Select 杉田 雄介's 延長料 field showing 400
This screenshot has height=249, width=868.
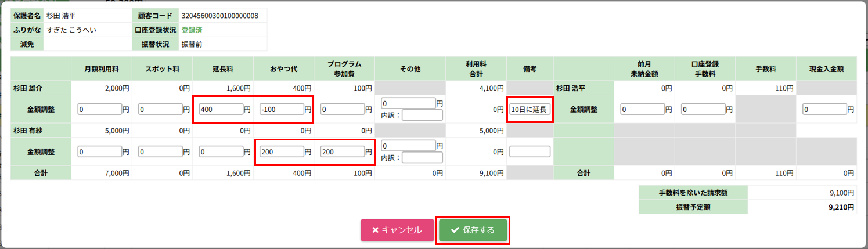click(x=221, y=109)
